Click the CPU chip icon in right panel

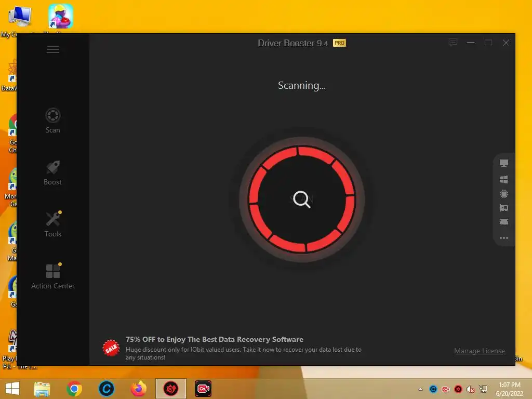[x=504, y=194]
